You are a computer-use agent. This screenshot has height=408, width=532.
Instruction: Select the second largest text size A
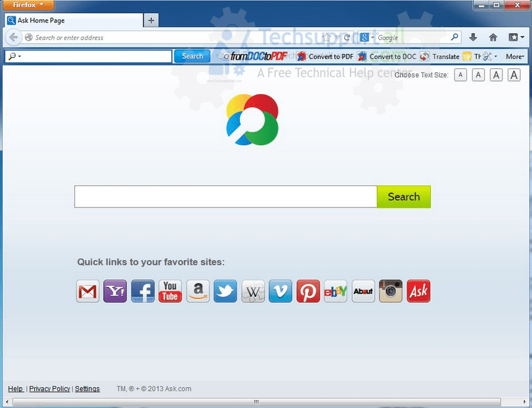pos(496,75)
